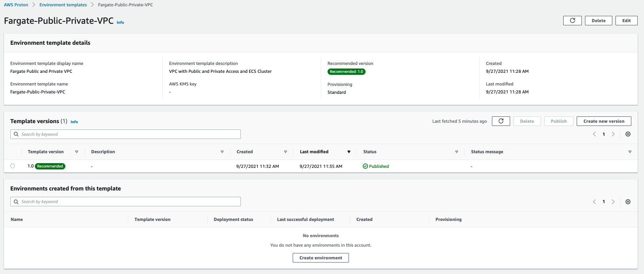Edit the Fargate-Public-Private-VPC template

point(626,21)
